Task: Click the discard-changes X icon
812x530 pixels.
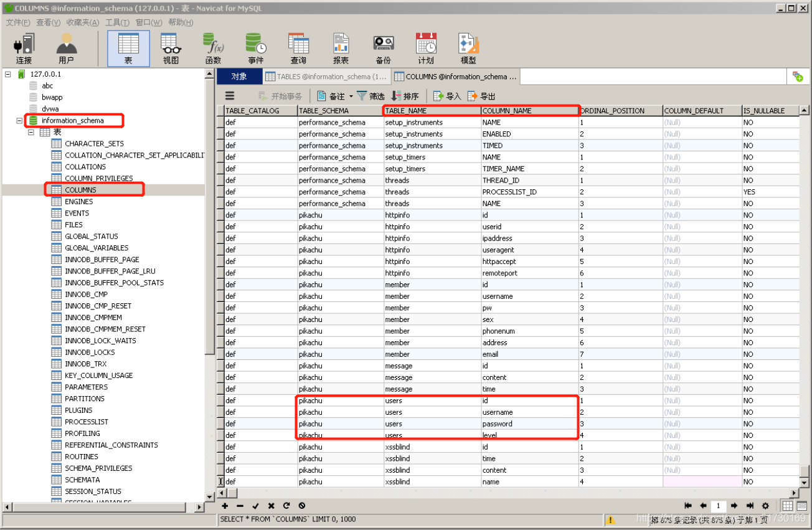Action: 271,506
